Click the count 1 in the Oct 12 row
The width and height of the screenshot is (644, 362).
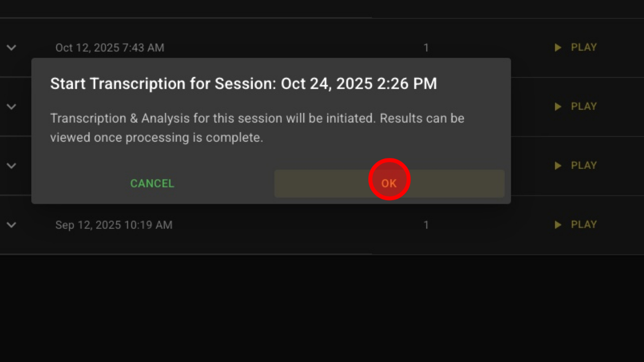pos(426,47)
